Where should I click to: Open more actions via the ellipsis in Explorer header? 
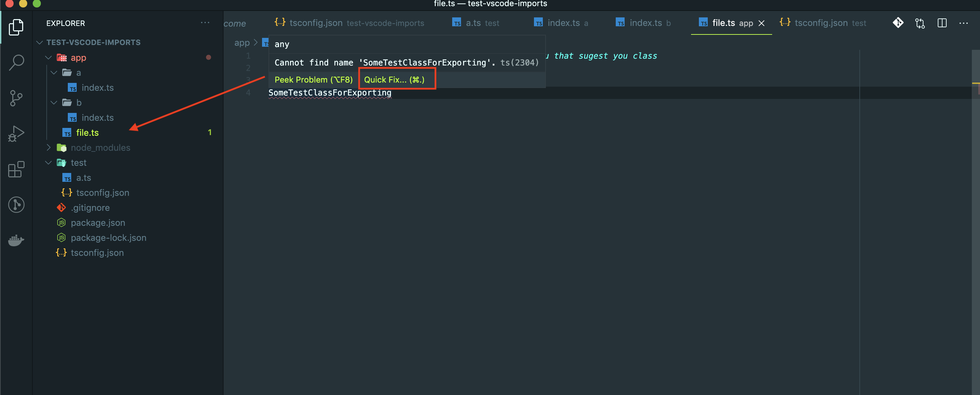pos(205,23)
